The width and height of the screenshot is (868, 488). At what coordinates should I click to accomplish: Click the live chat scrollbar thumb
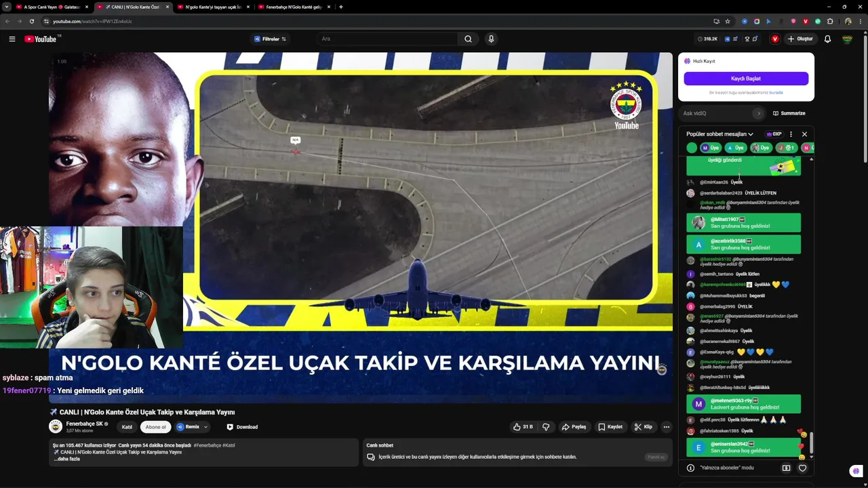(811, 443)
